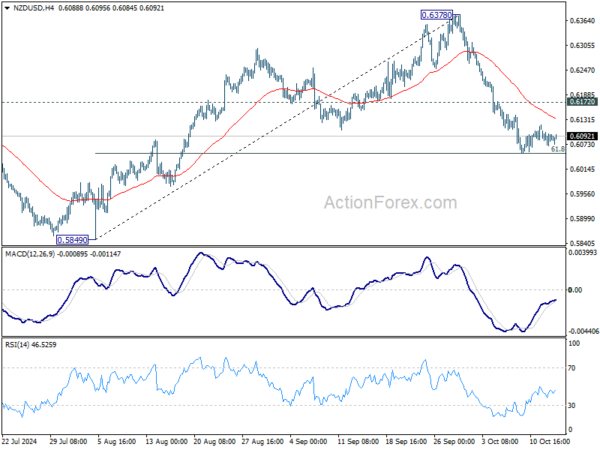600x450 pixels.
Task: Click the 20 Aug 08:00 time label
Action: 215,442
